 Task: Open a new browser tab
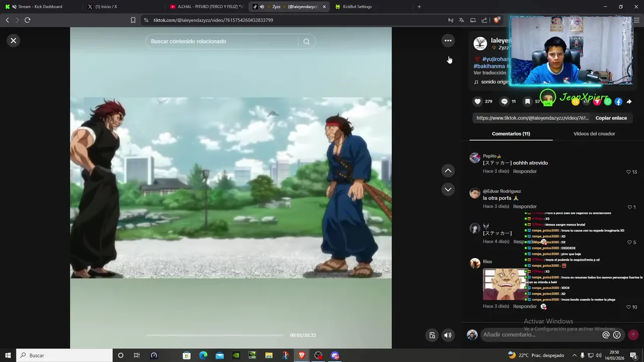419,7
